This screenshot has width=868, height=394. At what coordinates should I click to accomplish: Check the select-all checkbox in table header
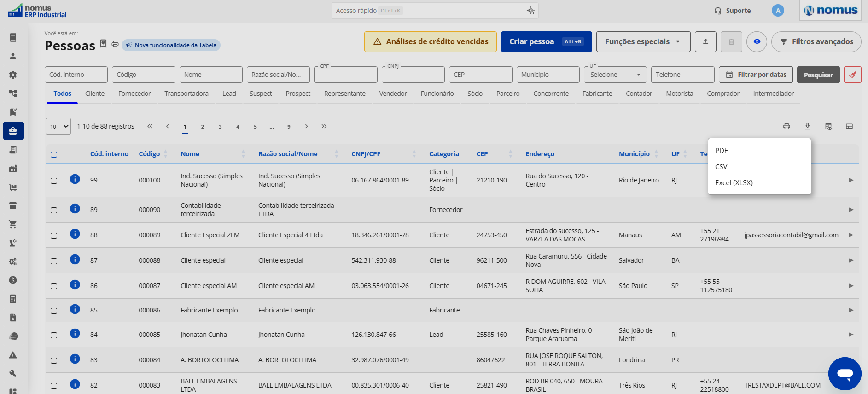click(x=54, y=154)
